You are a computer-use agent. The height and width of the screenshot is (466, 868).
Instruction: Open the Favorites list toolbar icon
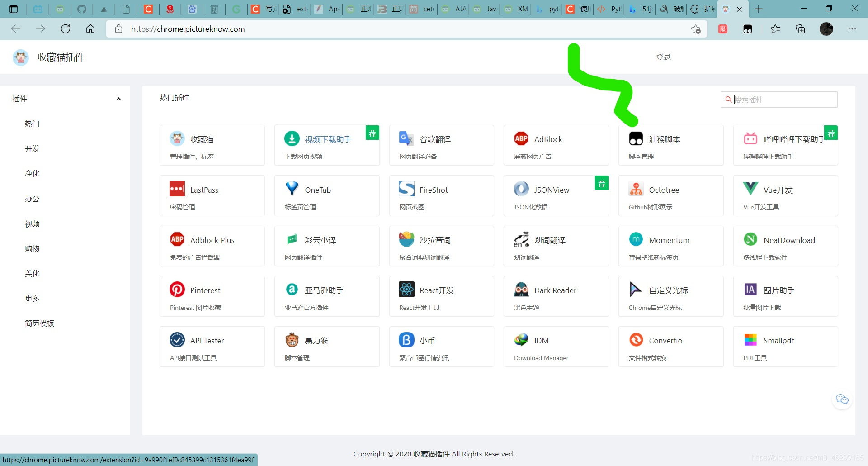(775, 29)
